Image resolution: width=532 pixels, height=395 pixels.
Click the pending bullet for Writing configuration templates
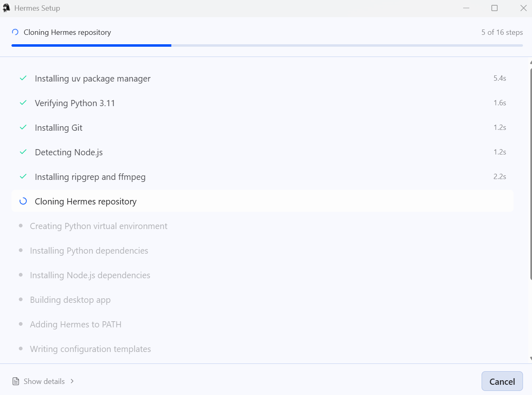tap(21, 348)
